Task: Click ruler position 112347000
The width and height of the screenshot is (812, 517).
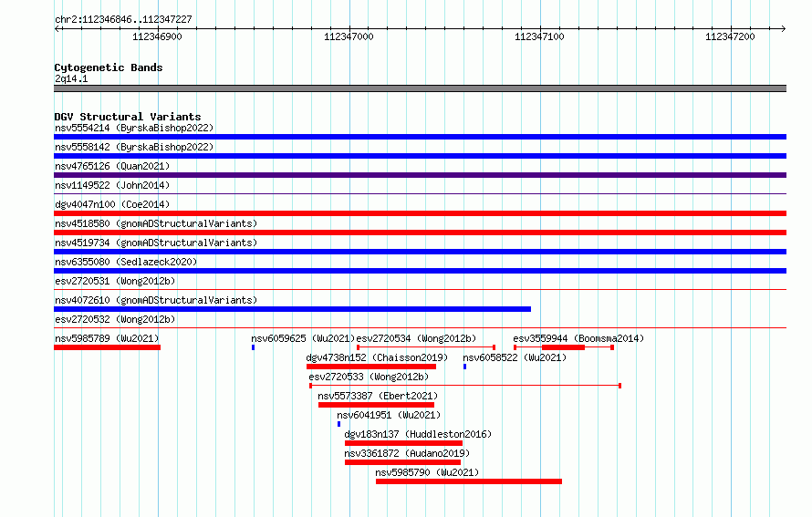Action: 349,36
